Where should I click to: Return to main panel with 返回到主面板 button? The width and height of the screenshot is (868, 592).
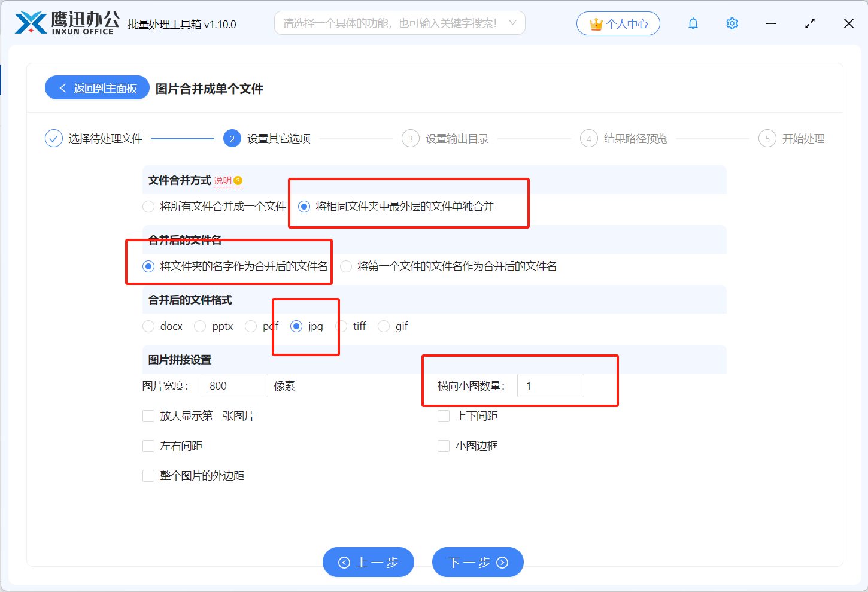pos(97,88)
